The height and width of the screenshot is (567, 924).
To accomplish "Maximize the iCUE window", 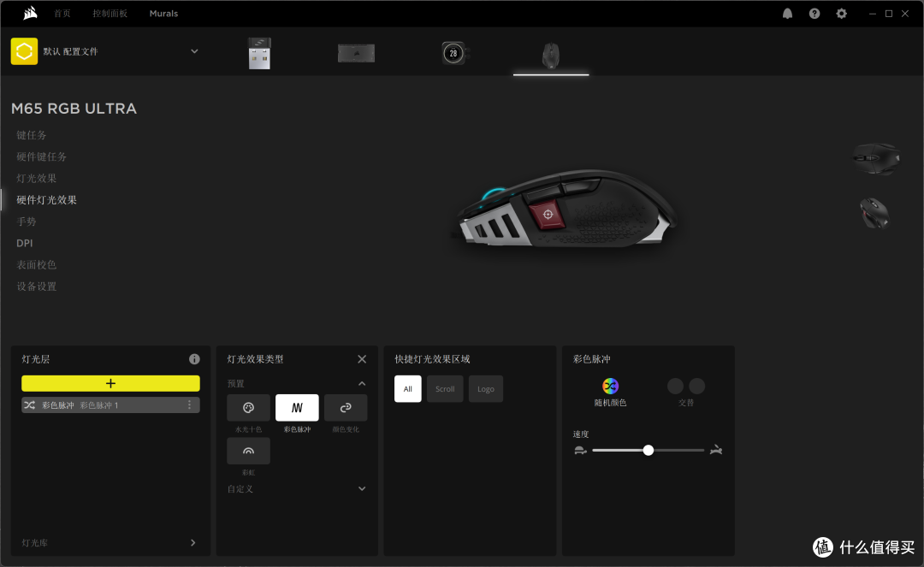I will (x=889, y=14).
